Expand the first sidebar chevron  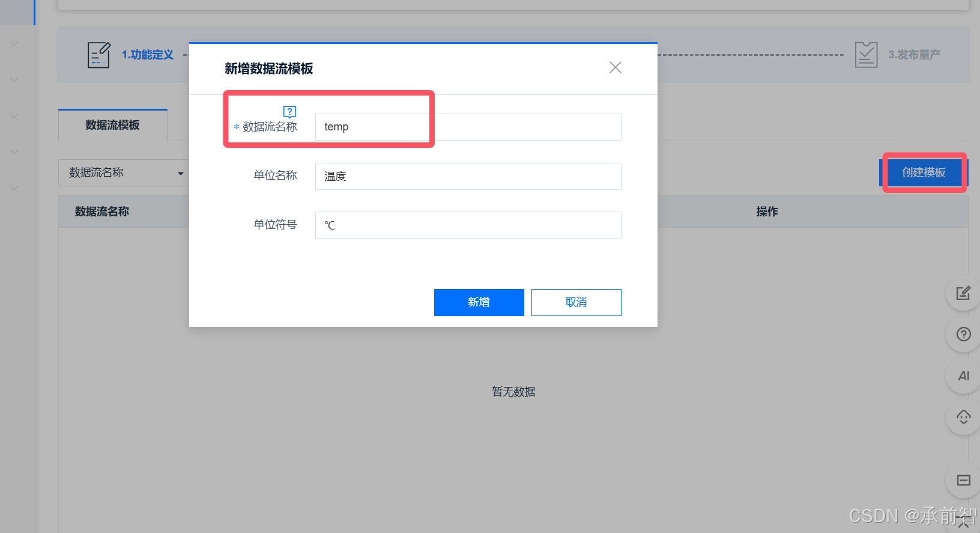click(14, 43)
